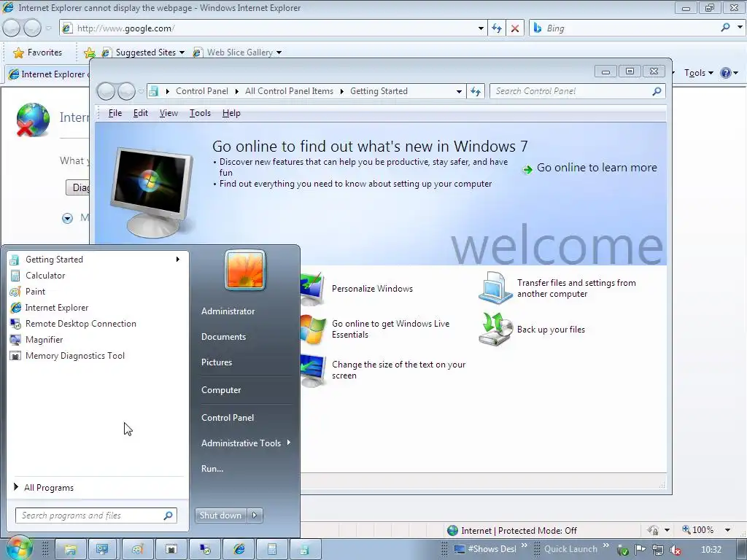This screenshot has width=747, height=560.
Task: Open the network tray icon
Action: [x=658, y=550]
